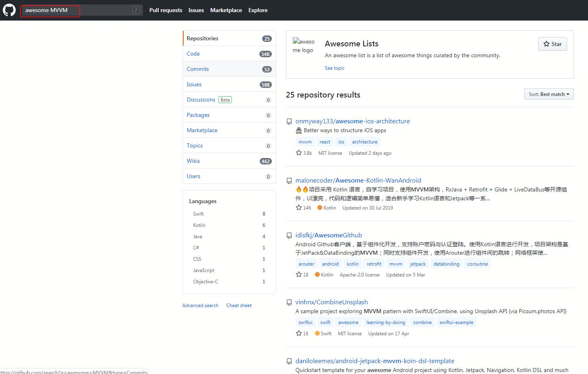Open Pull requests in top navigation
Viewport: 588px width, 374px height.
tap(166, 10)
